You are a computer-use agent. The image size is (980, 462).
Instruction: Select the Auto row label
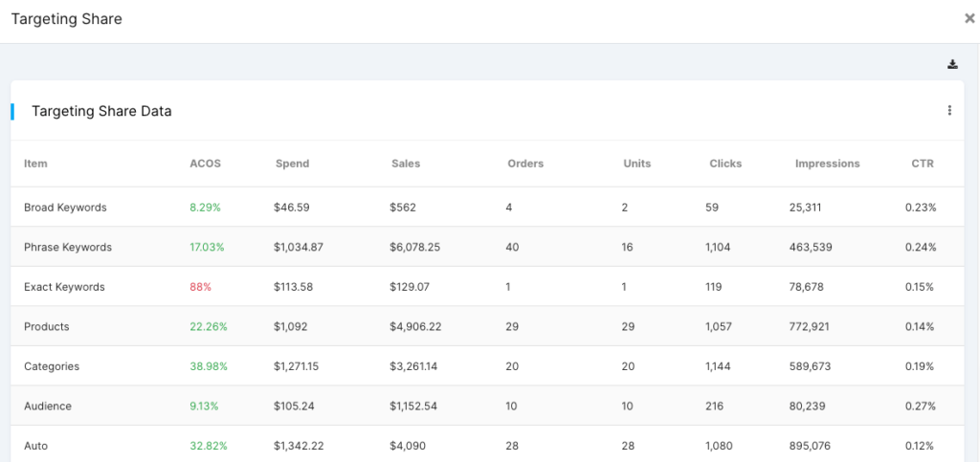coord(35,447)
